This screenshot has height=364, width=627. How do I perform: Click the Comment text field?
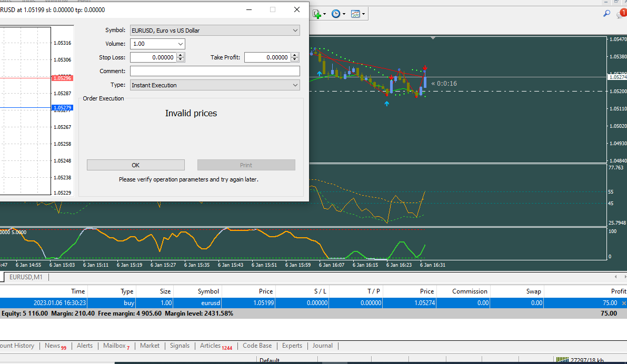point(215,71)
